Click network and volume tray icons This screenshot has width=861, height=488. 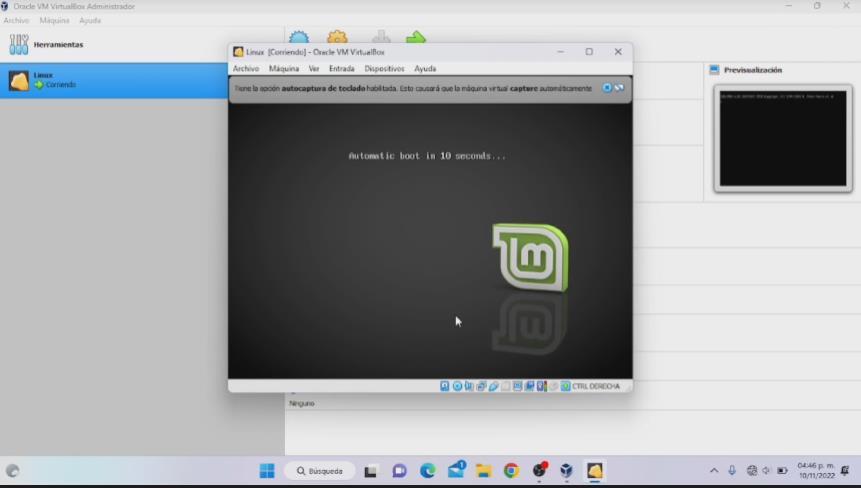(x=759, y=470)
